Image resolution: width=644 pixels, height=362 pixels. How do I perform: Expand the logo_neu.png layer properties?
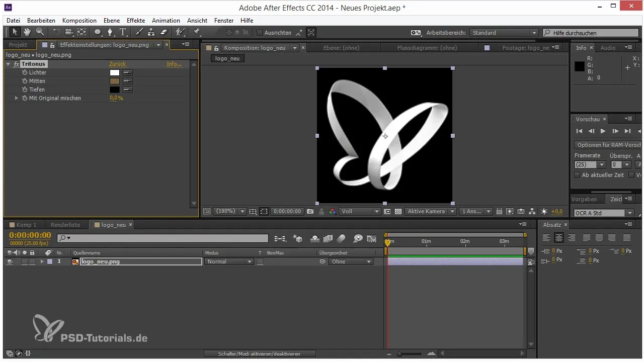[42, 261]
